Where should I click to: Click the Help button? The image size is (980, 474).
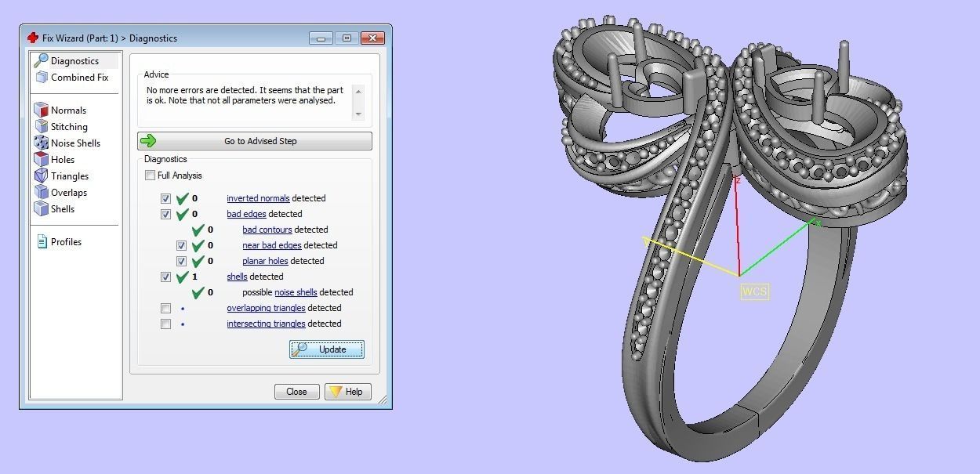tap(347, 392)
